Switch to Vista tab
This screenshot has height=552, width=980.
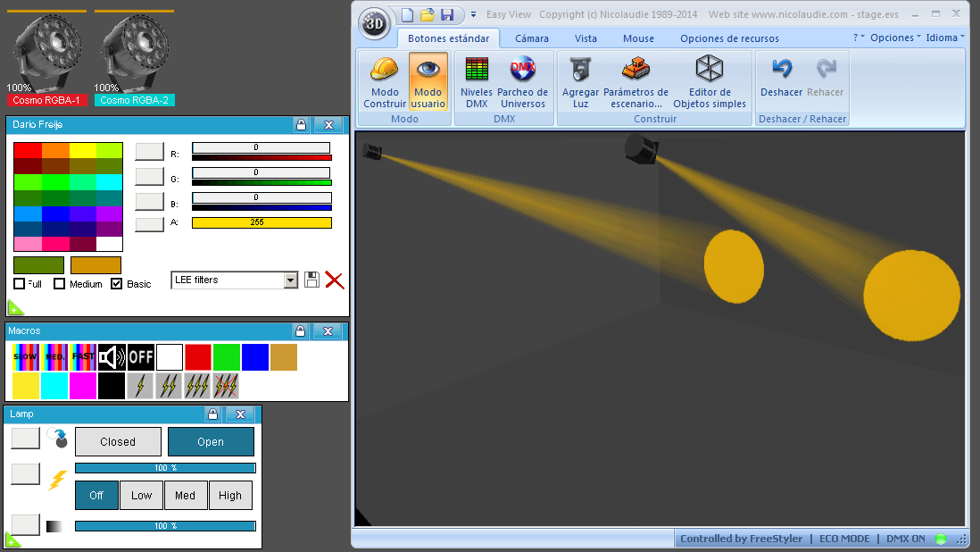(586, 38)
